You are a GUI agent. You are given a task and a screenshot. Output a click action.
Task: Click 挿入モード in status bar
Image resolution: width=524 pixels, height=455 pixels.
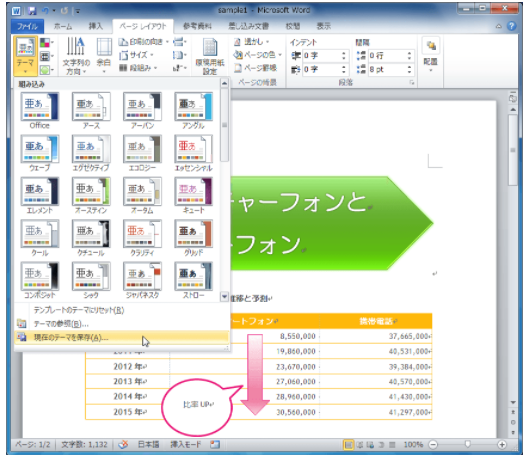[x=186, y=445]
